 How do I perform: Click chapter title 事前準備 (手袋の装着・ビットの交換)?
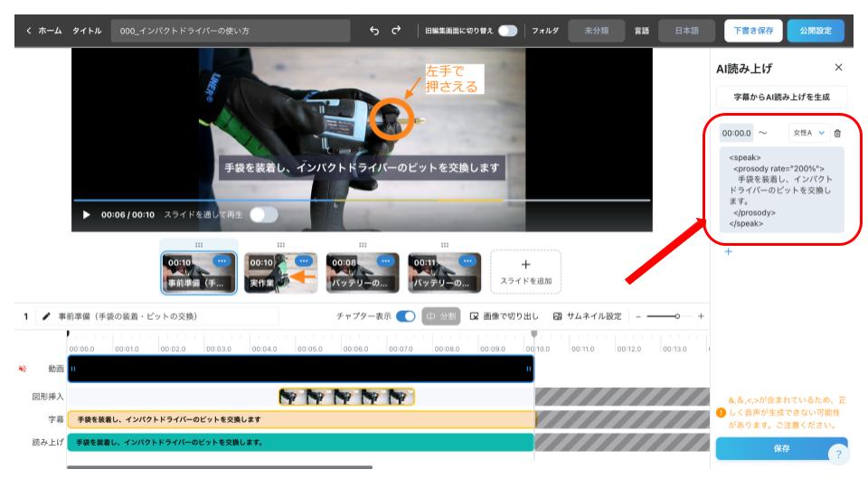127,316
